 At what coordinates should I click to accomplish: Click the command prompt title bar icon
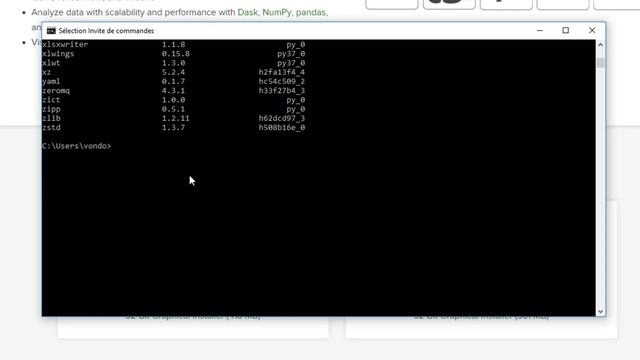pyautogui.click(x=51, y=31)
